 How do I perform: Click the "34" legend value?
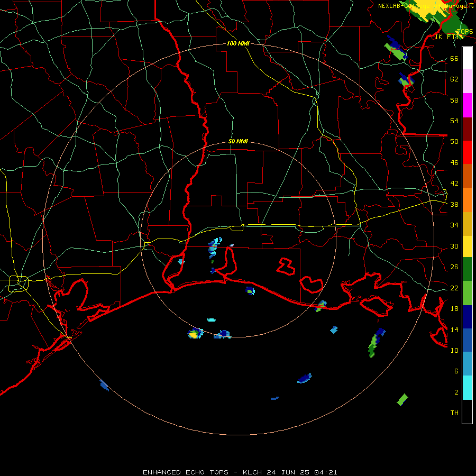pyautogui.click(x=454, y=225)
